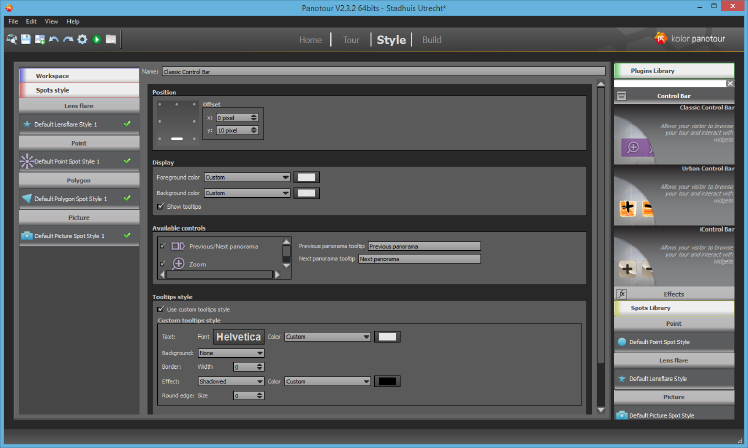Image resolution: width=748 pixels, height=448 pixels.
Task: Open the Background color dropdown
Action: 247,193
